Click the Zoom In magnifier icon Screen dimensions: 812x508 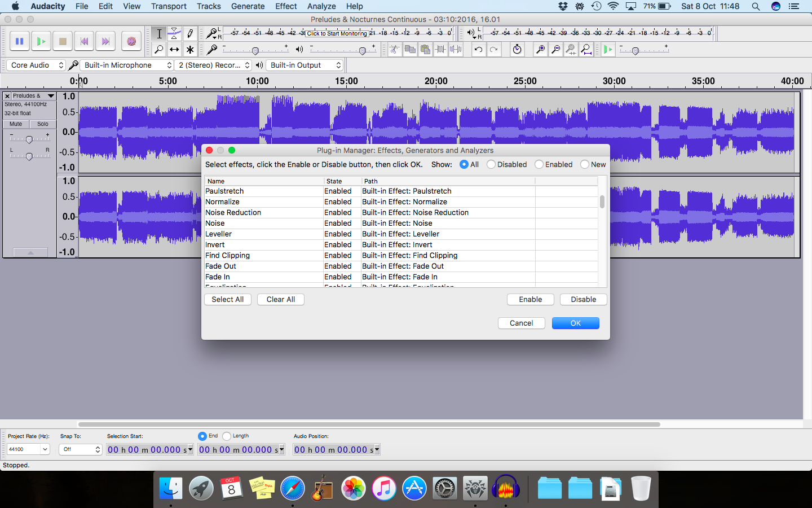540,50
